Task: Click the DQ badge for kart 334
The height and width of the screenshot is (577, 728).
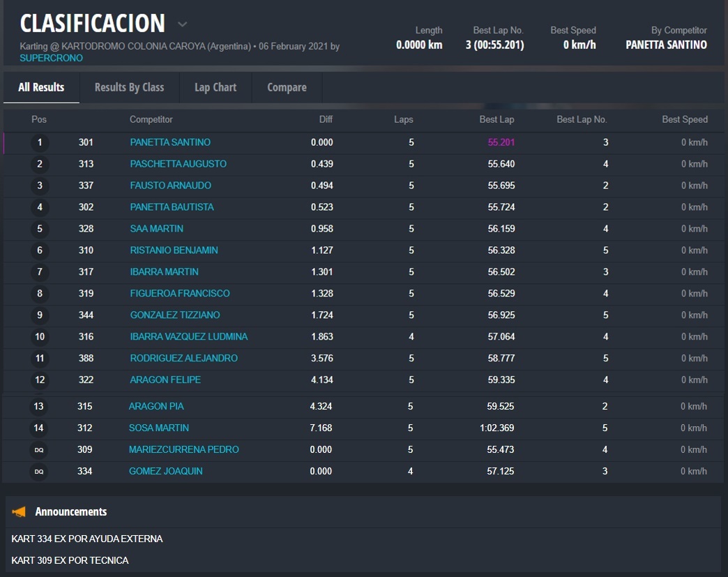Action: 39,472
